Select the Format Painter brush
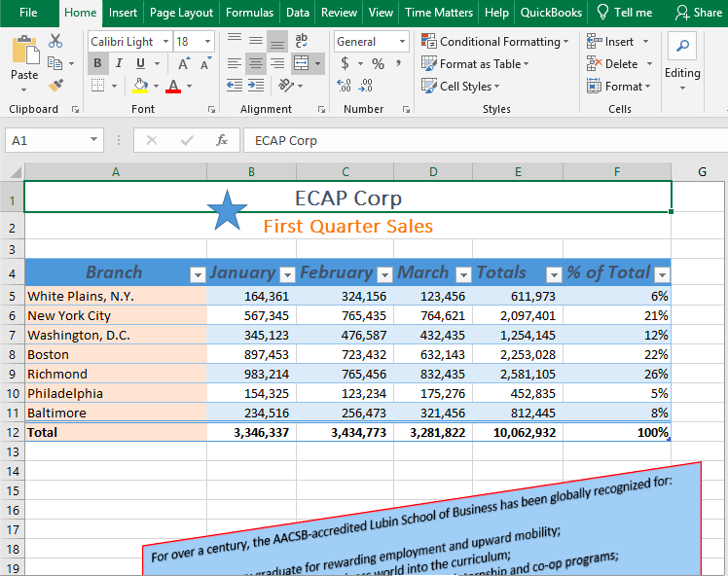The image size is (728, 576). pyautogui.click(x=55, y=85)
